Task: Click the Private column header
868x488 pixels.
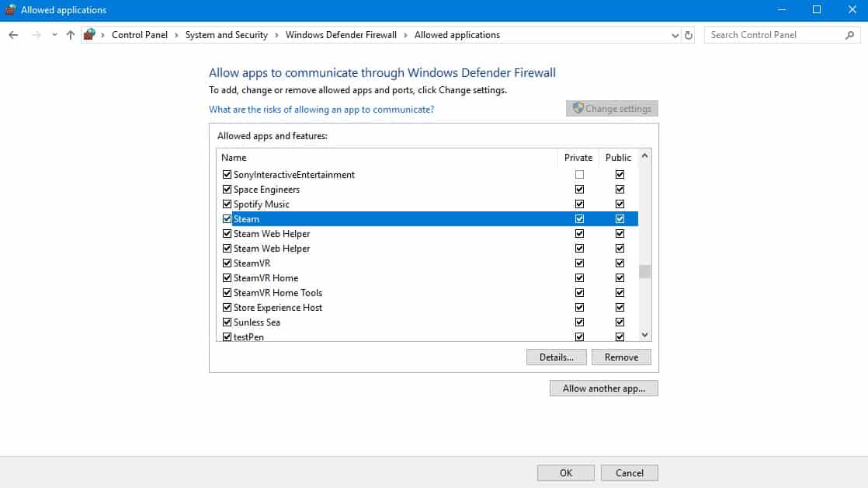Action: (578, 158)
